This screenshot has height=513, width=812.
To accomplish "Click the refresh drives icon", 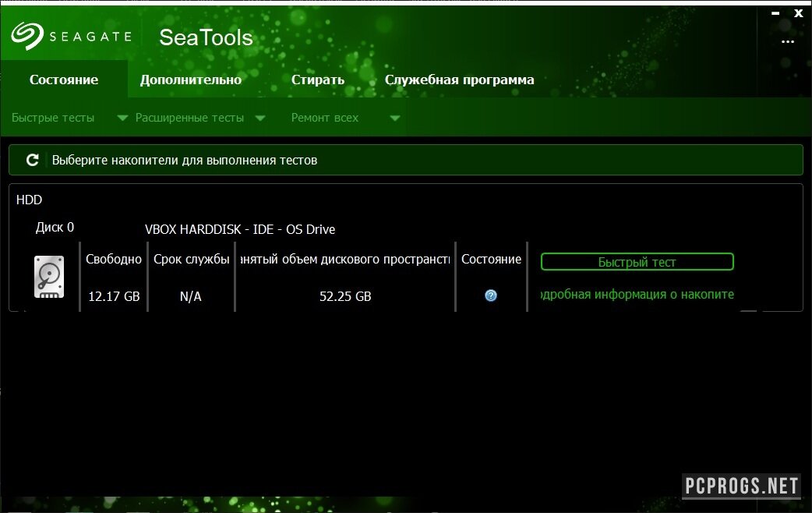I will click(x=32, y=160).
